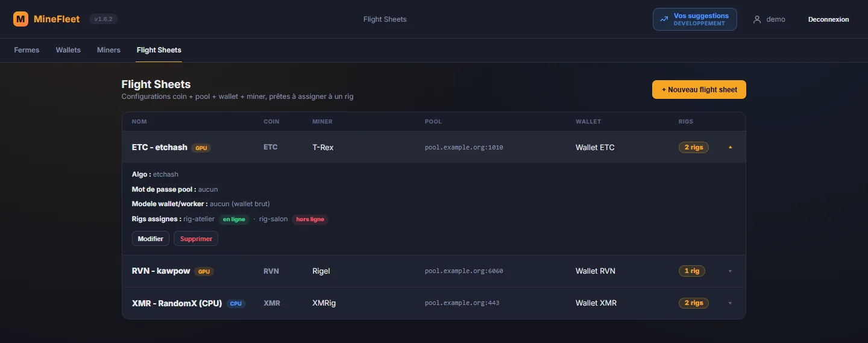
Task: Click the Mot de passe pool line
Action: (x=175, y=189)
